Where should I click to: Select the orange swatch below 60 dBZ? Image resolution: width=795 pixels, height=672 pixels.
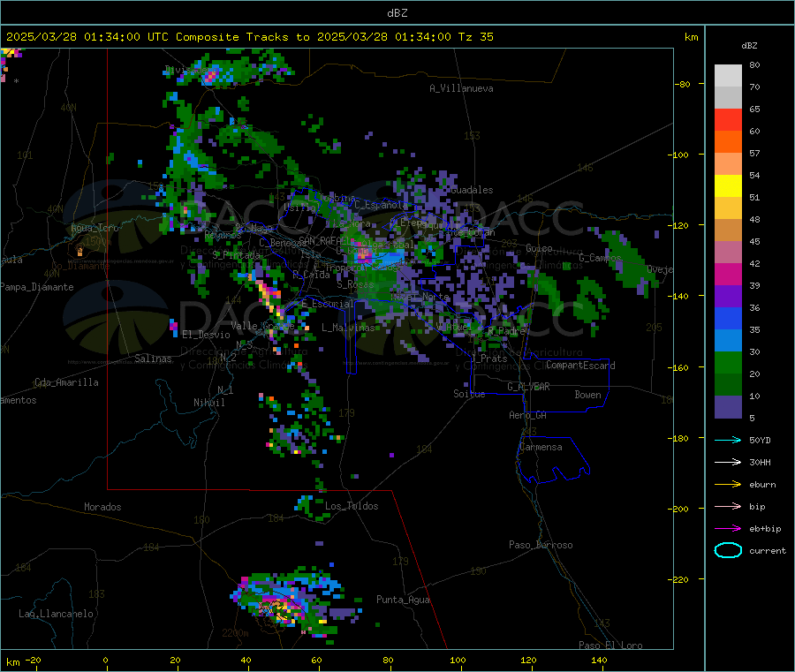tap(728, 142)
